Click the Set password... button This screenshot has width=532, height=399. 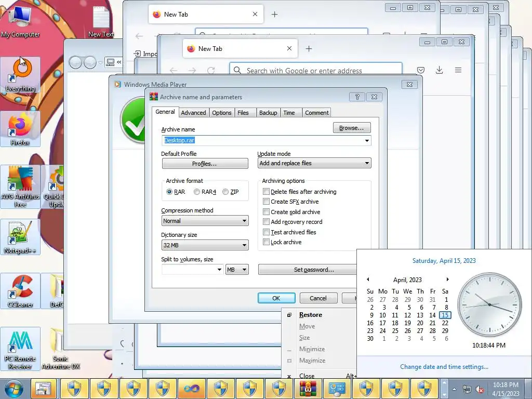308,270
